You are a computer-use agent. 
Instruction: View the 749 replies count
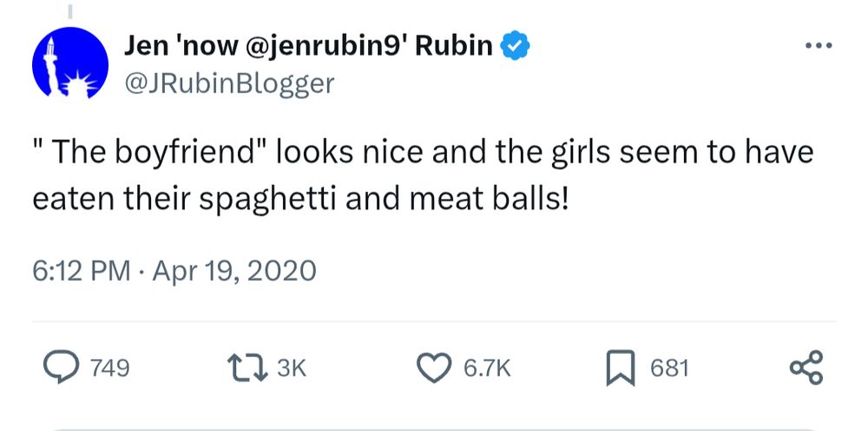tap(110, 369)
